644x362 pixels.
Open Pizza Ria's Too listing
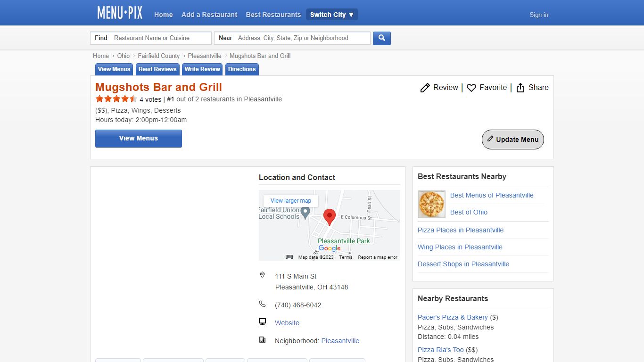pos(441,350)
